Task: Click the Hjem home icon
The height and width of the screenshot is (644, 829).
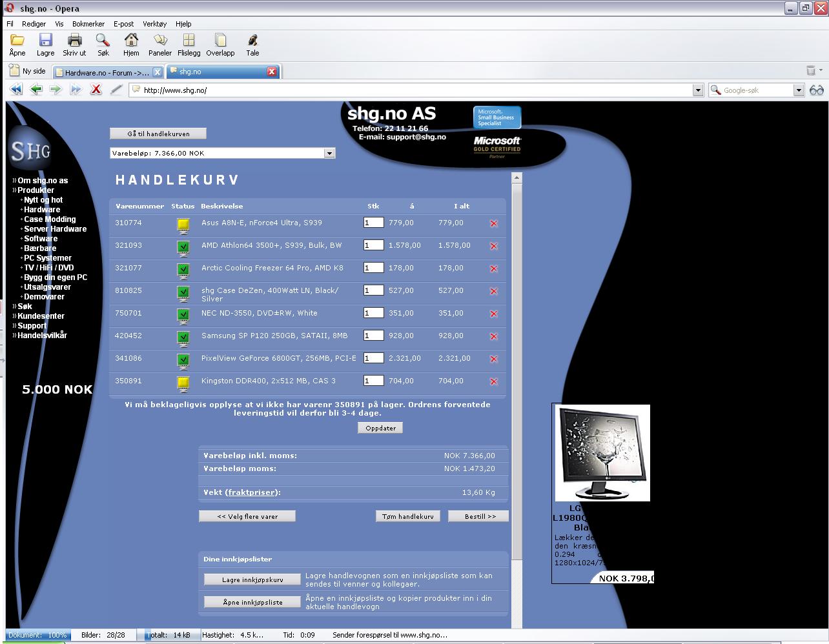Action: coord(131,41)
